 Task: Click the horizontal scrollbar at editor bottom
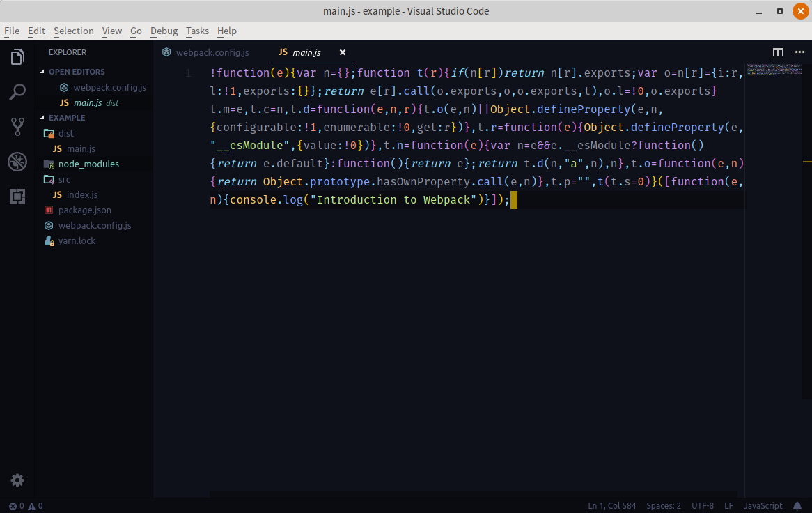tap(474, 494)
